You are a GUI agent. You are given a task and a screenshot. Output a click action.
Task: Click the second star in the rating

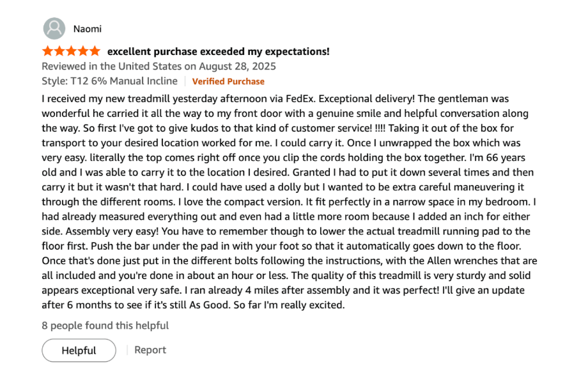[59, 50]
